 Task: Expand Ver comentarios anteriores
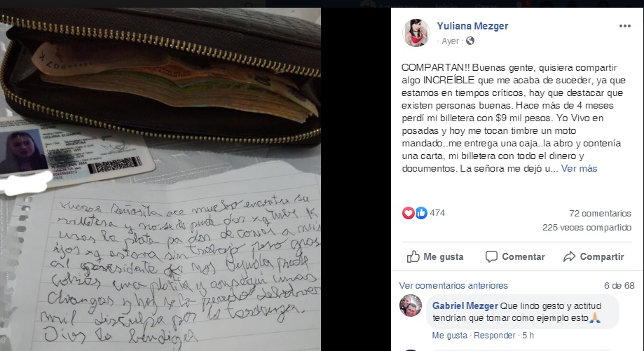(x=453, y=285)
